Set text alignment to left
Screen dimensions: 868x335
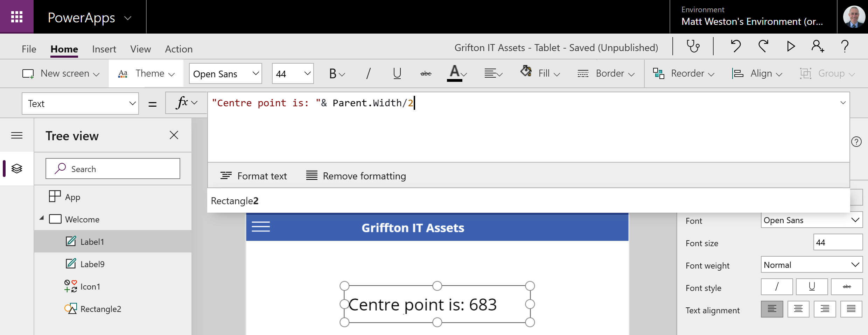(x=772, y=309)
